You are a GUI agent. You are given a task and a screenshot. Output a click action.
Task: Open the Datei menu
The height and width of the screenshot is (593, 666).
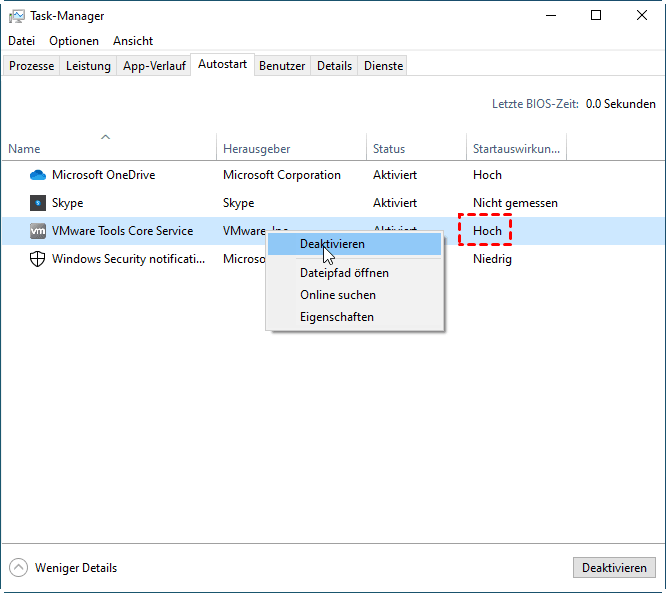tap(22, 41)
